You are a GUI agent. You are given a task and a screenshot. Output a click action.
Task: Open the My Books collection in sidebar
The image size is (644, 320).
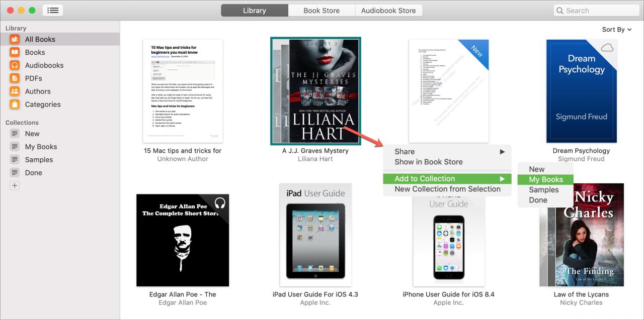(60, 147)
